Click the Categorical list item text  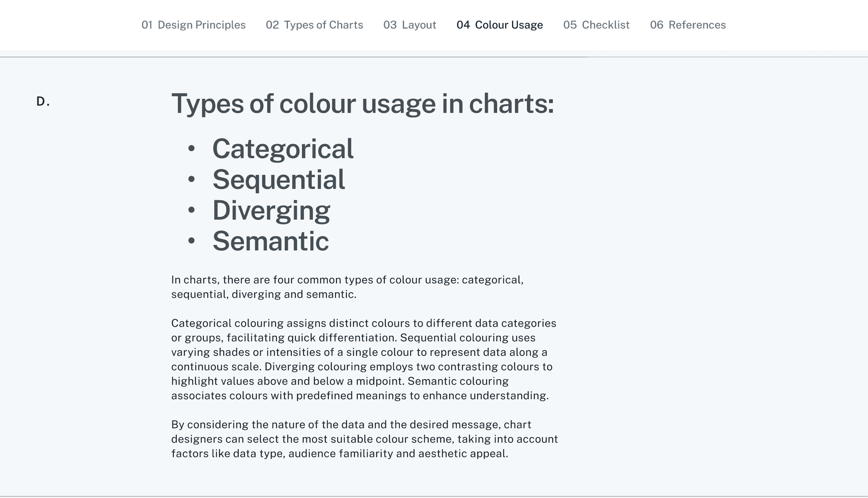coord(283,149)
